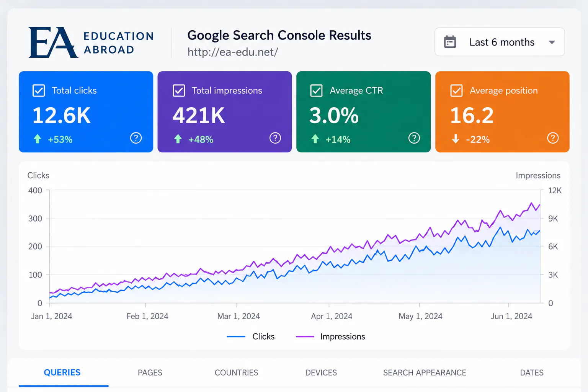Open the http://ea-edu.net/ link

(x=233, y=52)
